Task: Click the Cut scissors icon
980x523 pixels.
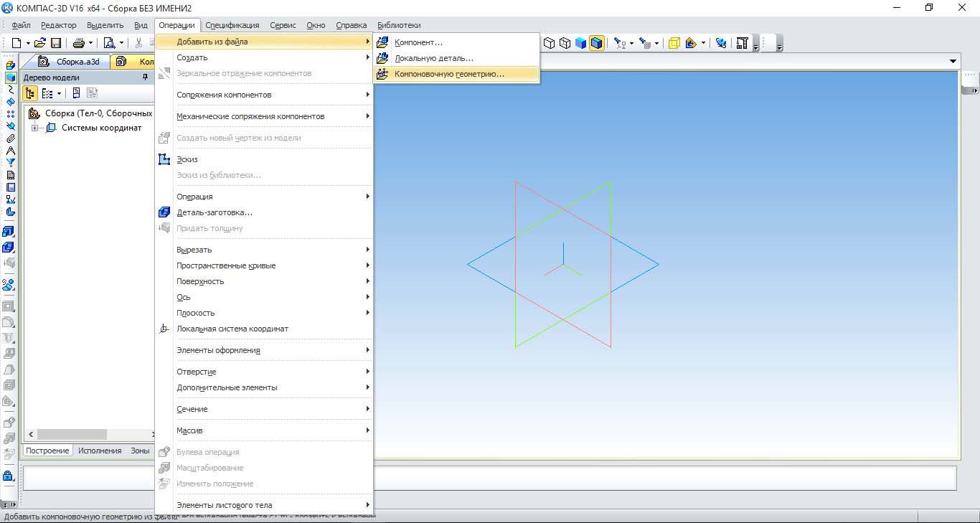Action: 138,43
